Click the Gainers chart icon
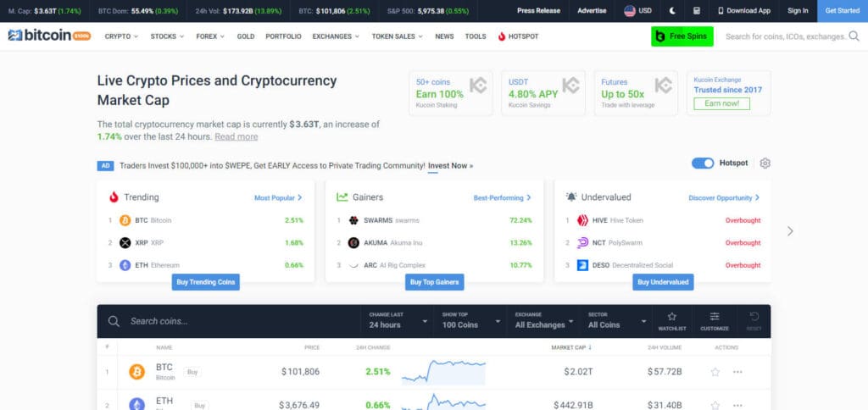Image resolution: width=868 pixels, height=410 pixels. coord(342,197)
